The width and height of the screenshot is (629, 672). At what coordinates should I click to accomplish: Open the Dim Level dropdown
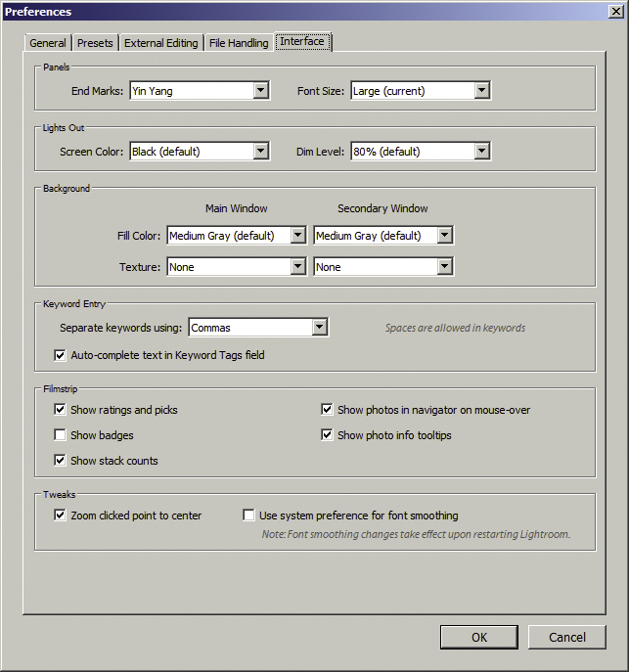[421, 152]
